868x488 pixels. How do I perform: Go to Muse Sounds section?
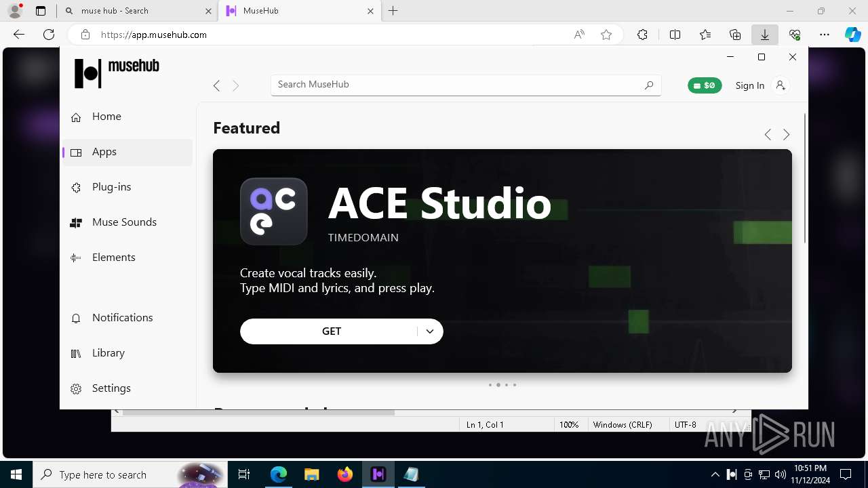coord(127,222)
